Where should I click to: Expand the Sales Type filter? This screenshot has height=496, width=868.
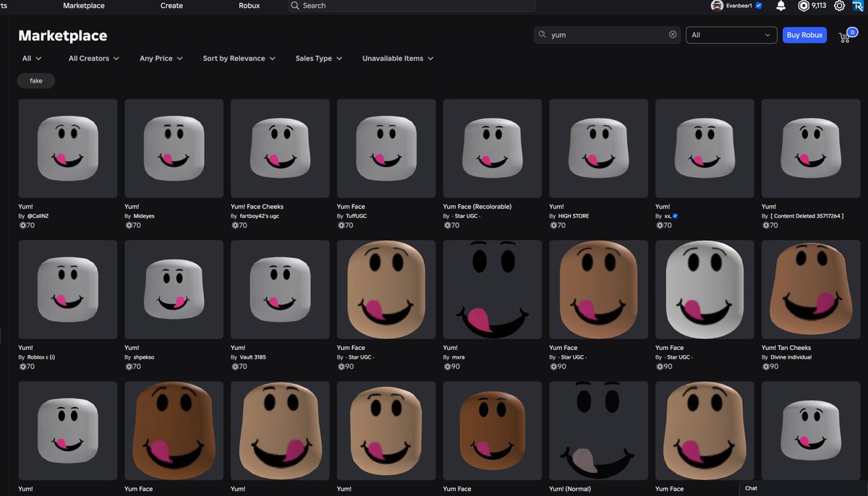pos(318,59)
